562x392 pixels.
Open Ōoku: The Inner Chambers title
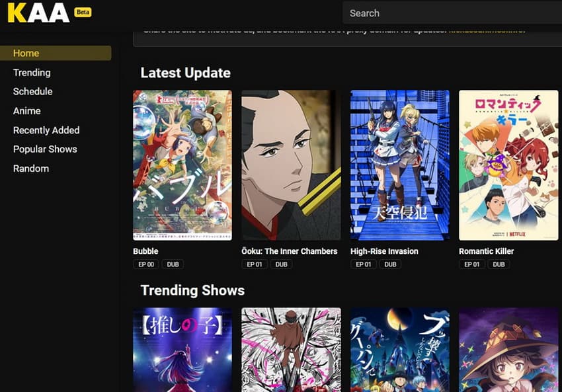pos(291,251)
